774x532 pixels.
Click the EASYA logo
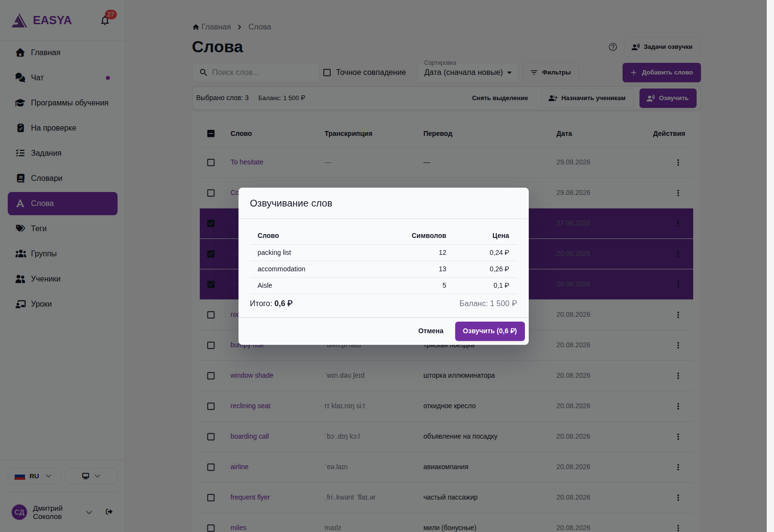(42, 20)
